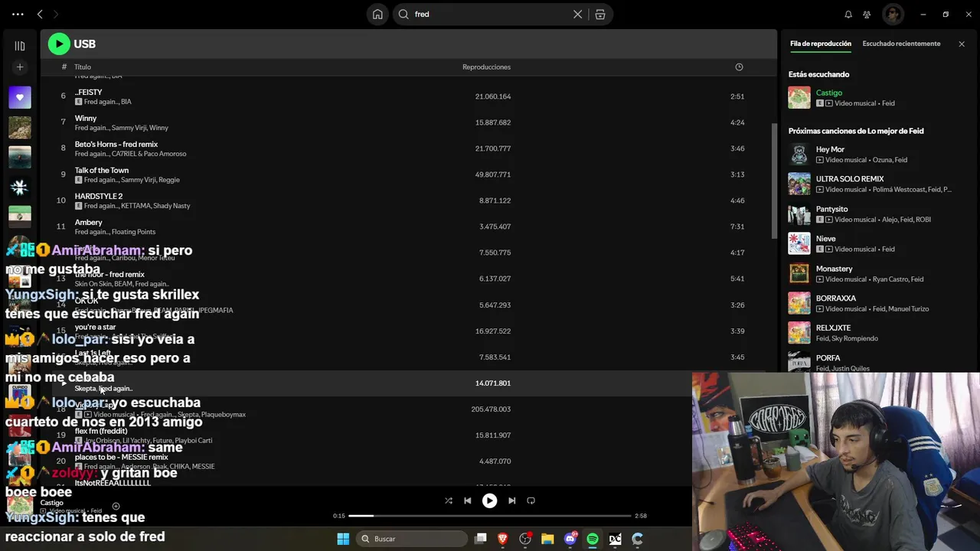Select track ..FEISTY
Viewport: 980px width, 551px height.
(x=89, y=93)
